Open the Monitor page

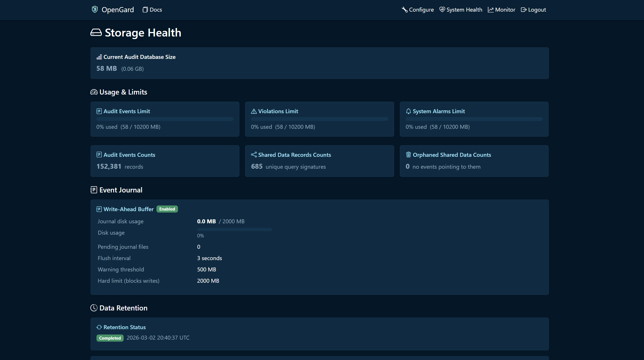coord(501,9)
